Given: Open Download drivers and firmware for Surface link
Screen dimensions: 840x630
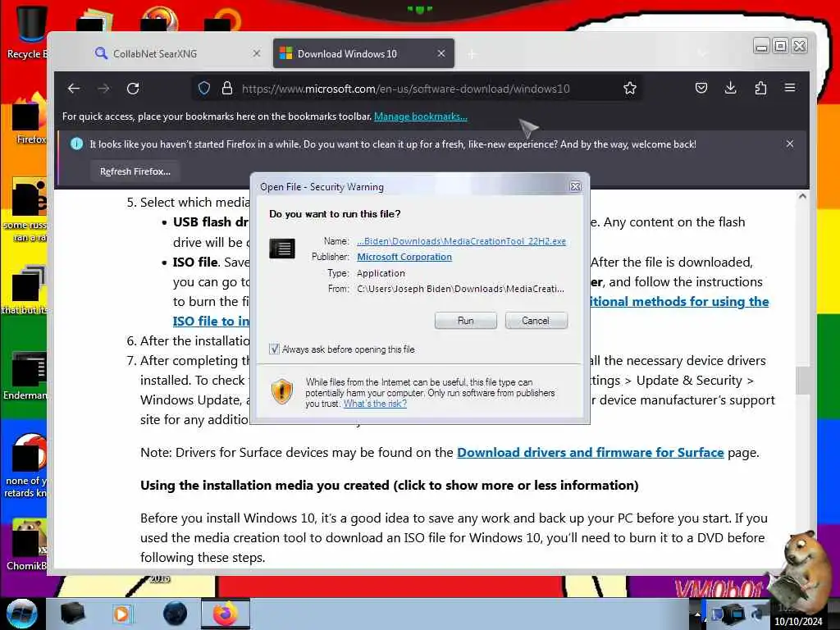Looking at the screenshot, I should click(591, 452).
